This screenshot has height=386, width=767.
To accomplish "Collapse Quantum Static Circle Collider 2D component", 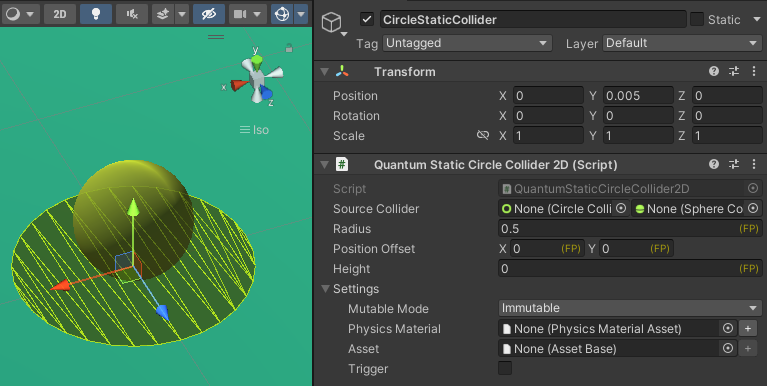I will (324, 165).
